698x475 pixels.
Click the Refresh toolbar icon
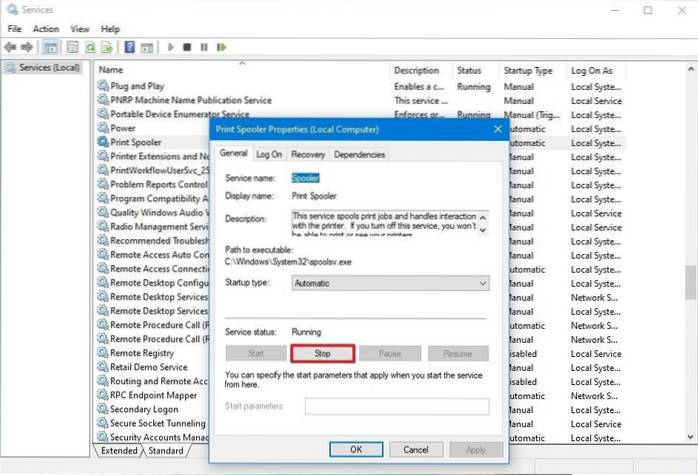click(x=90, y=46)
